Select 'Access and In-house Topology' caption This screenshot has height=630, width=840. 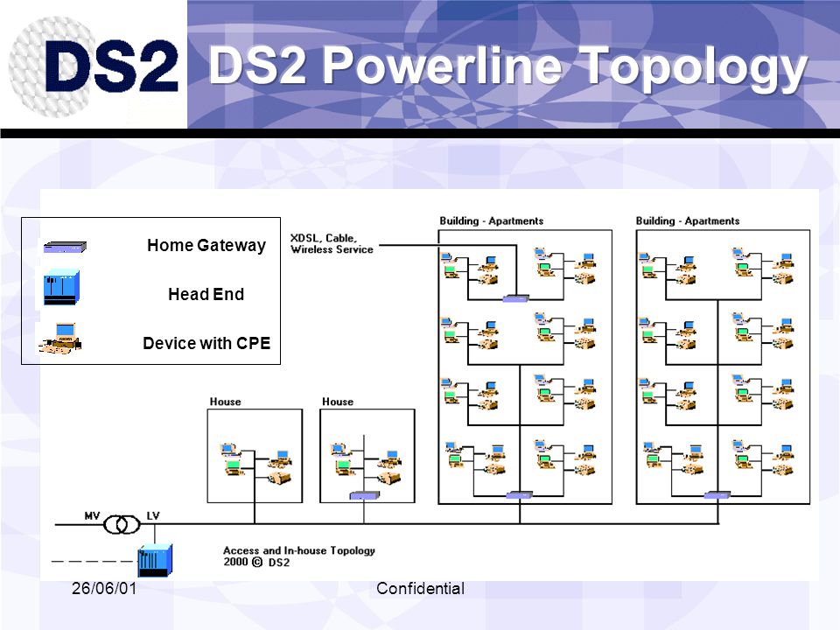tap(299, 550)
